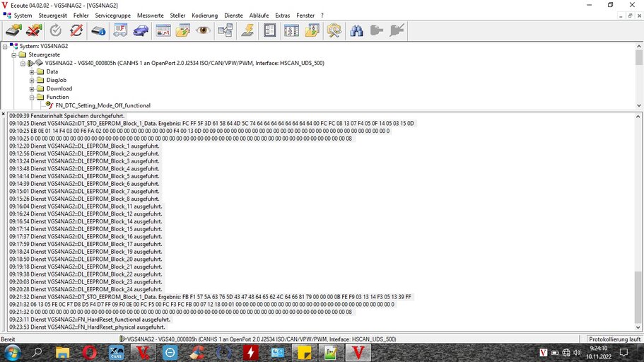Click the lightning bolt flash icon
This screenshot has width=644, height=362.
pos(247,30)
